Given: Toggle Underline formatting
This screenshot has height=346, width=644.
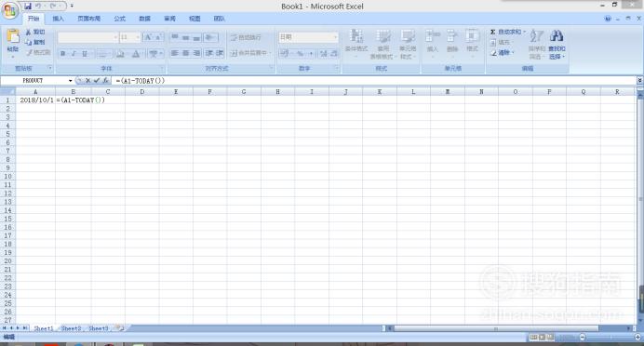Looking at the screenshot, I should coord(85,53).
